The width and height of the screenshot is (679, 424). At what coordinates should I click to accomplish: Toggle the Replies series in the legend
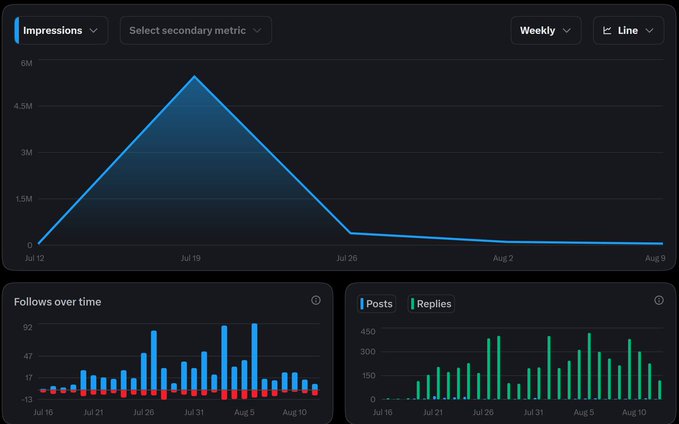pos(431,304)
